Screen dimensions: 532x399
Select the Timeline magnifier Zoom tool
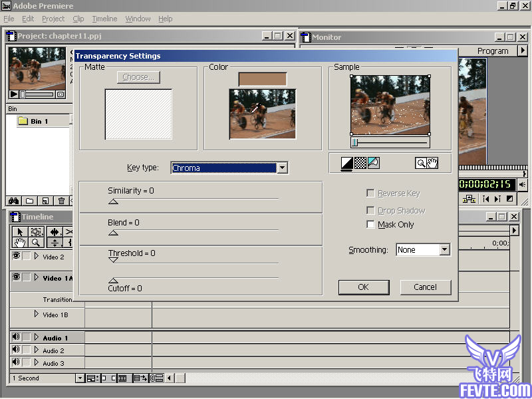[36, 243]
